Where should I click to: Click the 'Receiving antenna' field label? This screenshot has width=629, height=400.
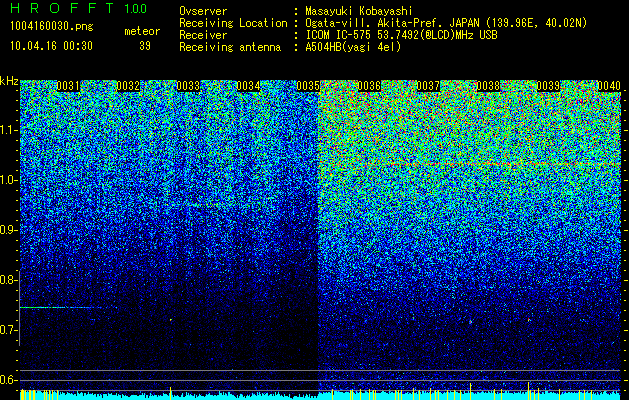click(x=230, y=47)
